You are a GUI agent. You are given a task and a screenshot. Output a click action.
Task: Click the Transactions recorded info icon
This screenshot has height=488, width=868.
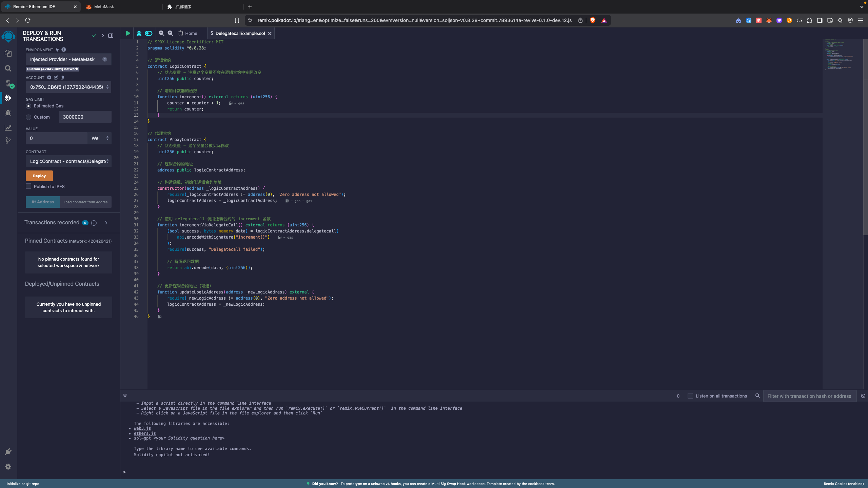(x=94, y=223)
